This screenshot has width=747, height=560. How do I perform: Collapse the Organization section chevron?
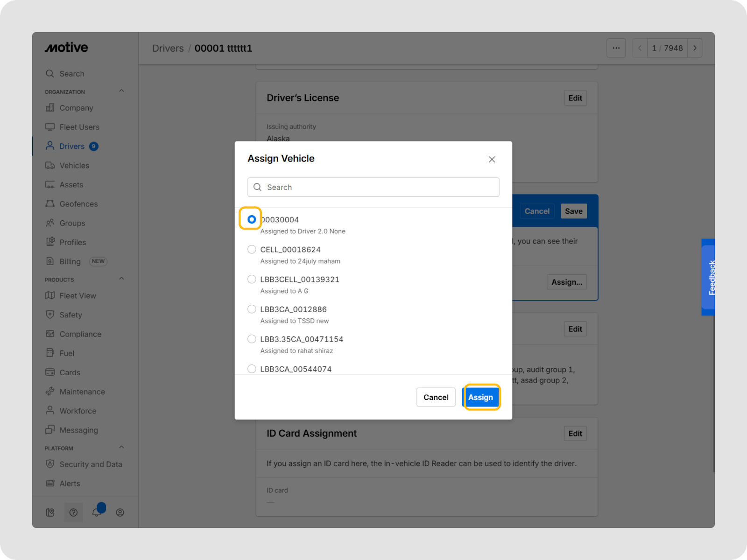[x=121, y=91]
